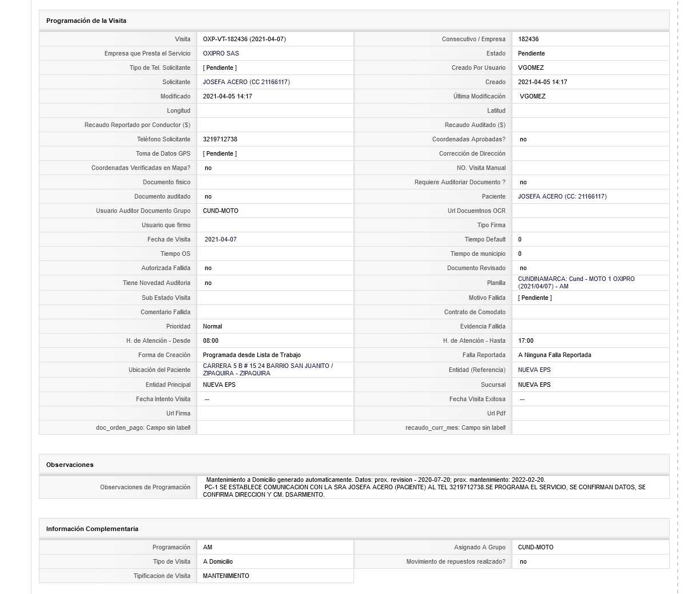Click the Tipo de Tel. Solicitante Pendiente value

220,68
